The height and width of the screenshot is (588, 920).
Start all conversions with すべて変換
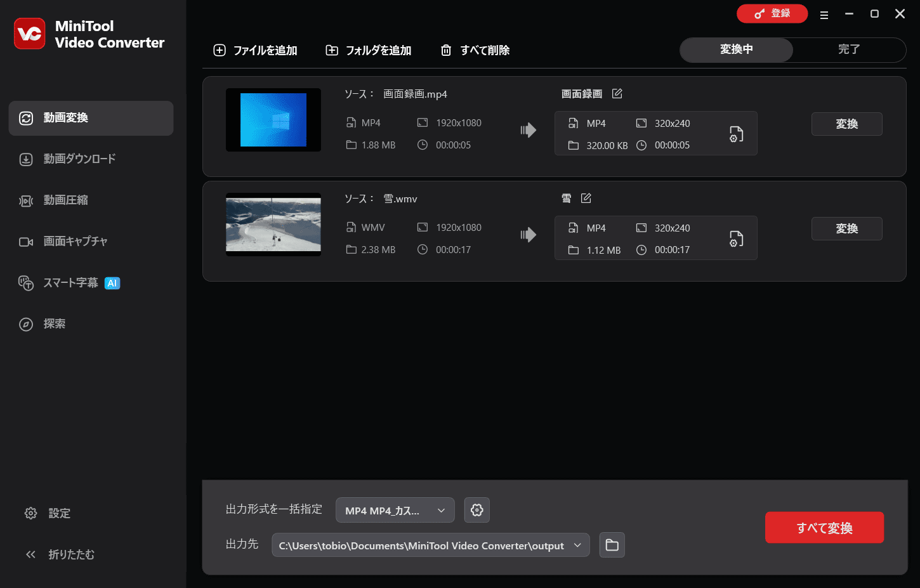tap(824, 527)
